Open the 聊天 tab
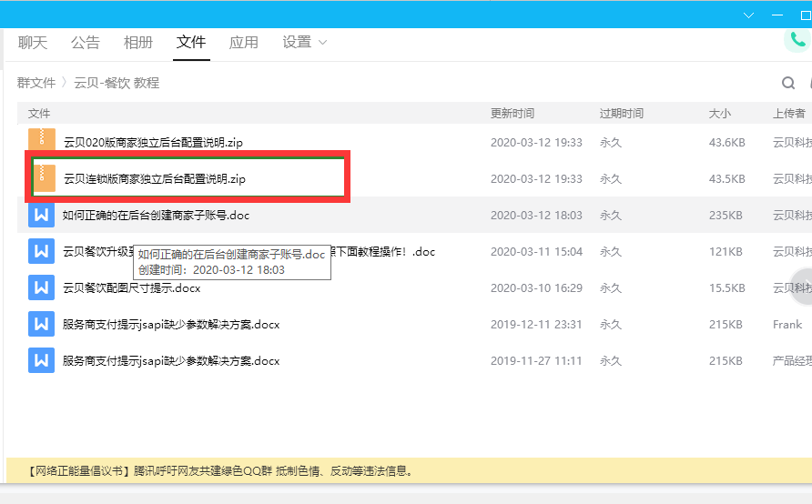This screenshot has height=504, width=812. click(33, 43)
